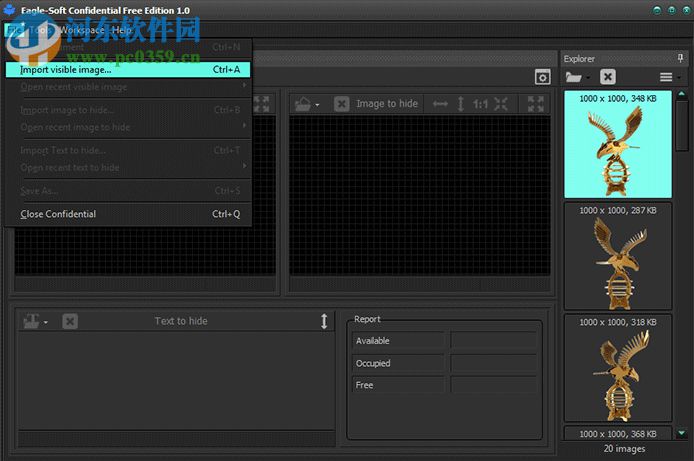The height and width of the screenshot is (461, 694).
Task: Click the Image to hide canvas area
Action: tap(420, 196)
